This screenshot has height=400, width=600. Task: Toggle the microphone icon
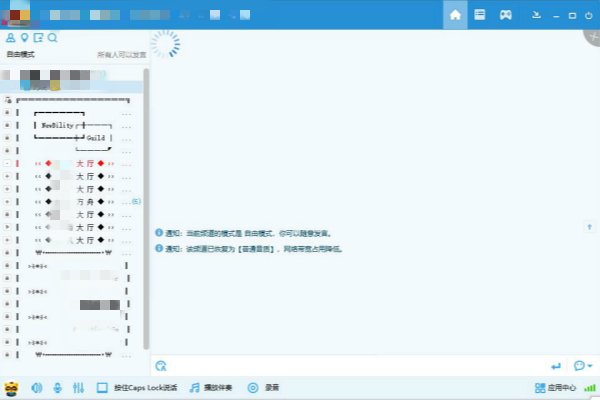click(x=57, y=388)
